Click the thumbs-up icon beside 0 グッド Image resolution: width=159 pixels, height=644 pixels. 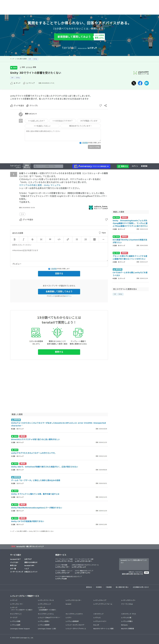tap(12, 83)
